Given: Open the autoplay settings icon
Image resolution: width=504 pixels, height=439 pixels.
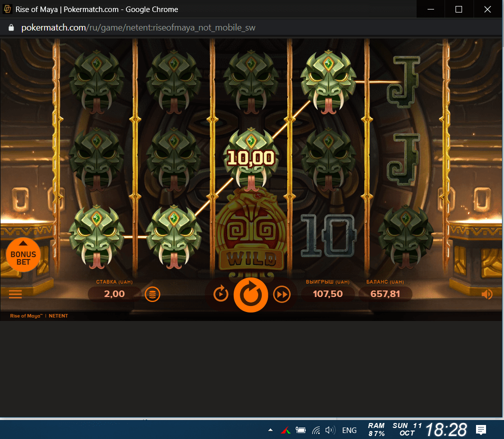Looking at the screenshot, I should click(221, 294).
